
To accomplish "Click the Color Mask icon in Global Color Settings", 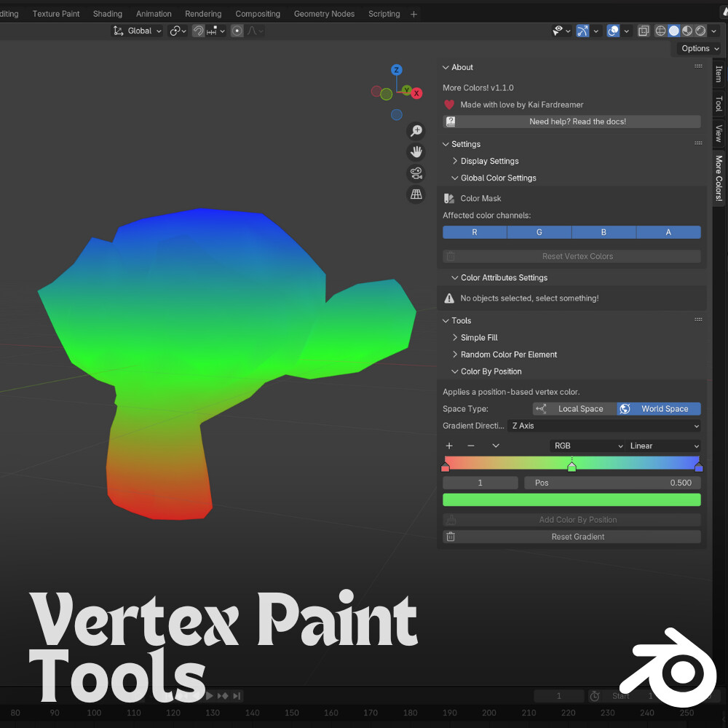I will pos(449,198).
